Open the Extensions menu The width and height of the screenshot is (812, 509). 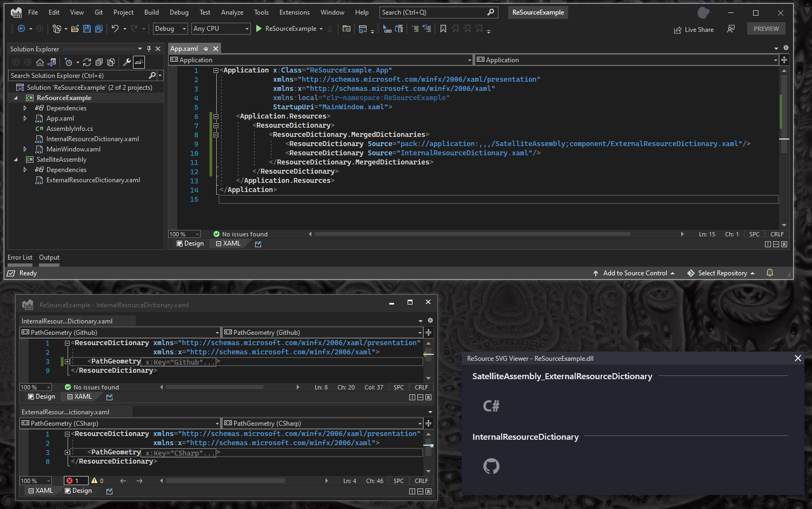point(294,12)
